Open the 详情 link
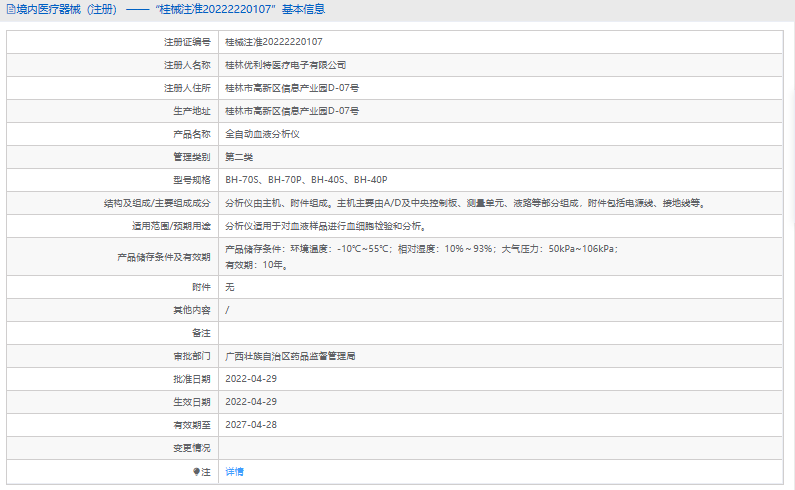The image size is (795, 490). 234,472
